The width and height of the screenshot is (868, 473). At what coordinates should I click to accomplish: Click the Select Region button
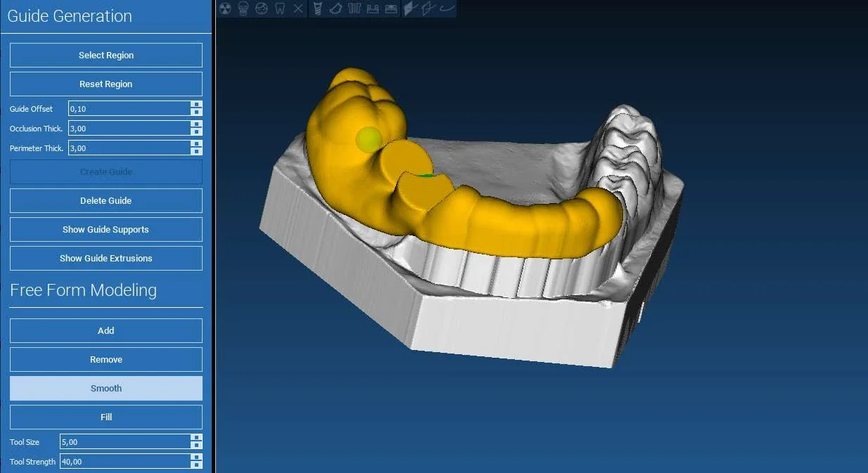(x=106, y=56)
